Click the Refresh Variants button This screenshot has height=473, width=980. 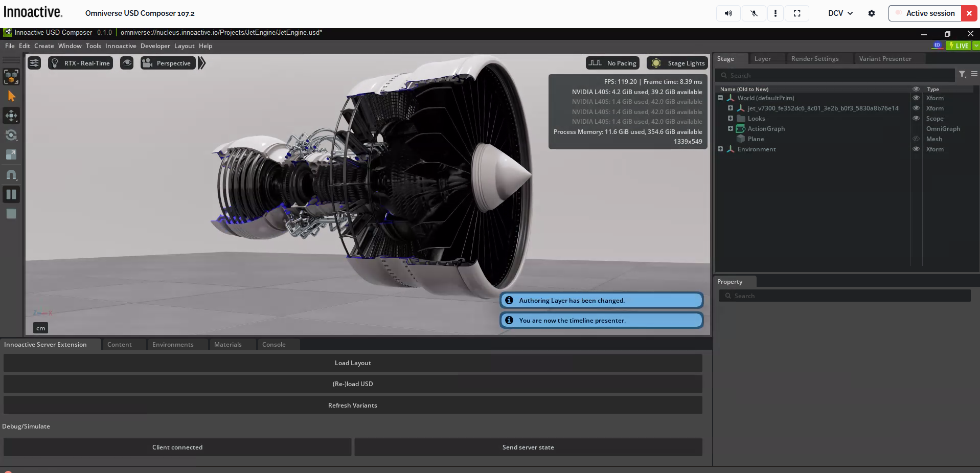(x=352, y=405)
